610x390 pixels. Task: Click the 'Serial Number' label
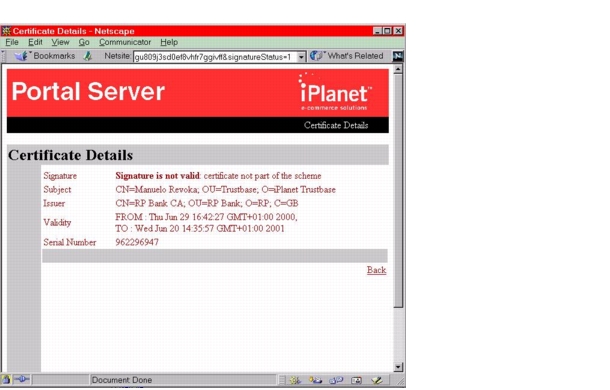point(70,242)
